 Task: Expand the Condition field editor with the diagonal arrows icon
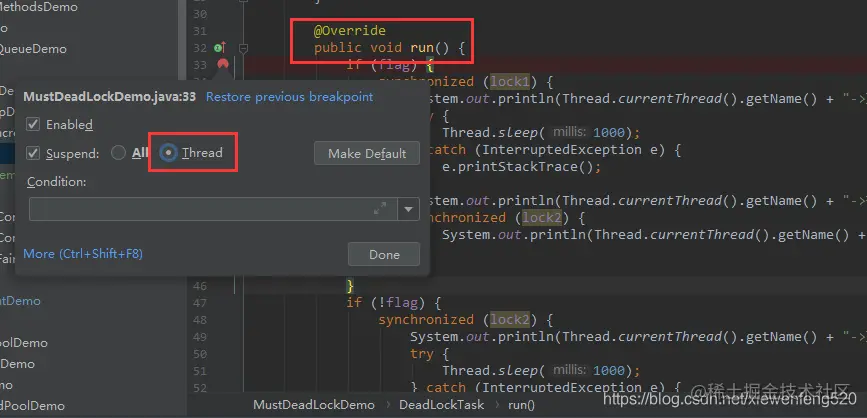(x=380, y=208)
